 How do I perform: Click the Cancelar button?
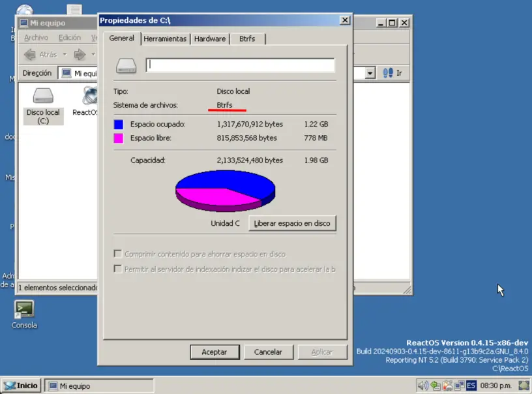[x=268, y=352]
